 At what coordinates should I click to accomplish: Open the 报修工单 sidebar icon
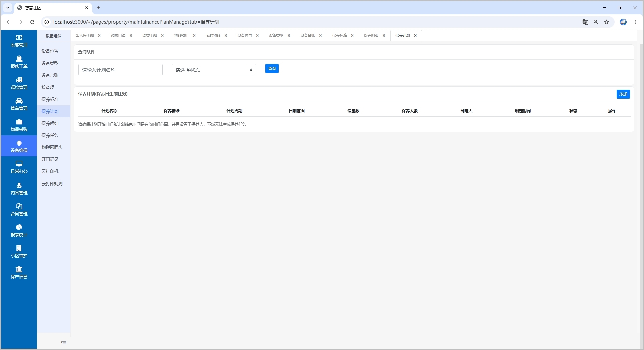point(19,59)
